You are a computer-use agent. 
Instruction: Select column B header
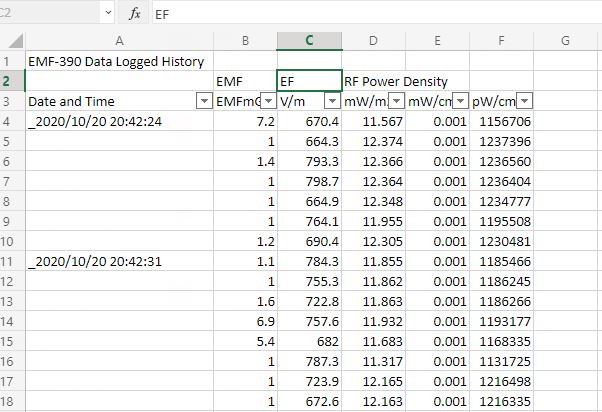coord(245,41)
